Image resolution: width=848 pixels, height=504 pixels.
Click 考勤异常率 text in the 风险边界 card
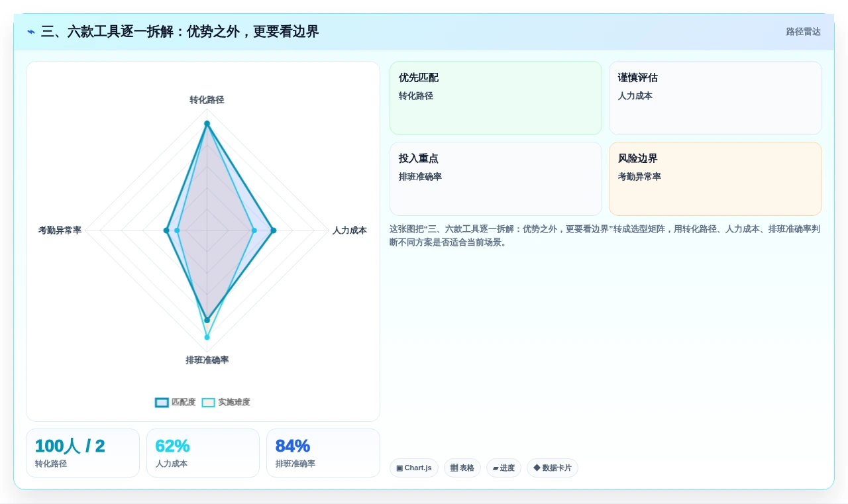point(639,177)
